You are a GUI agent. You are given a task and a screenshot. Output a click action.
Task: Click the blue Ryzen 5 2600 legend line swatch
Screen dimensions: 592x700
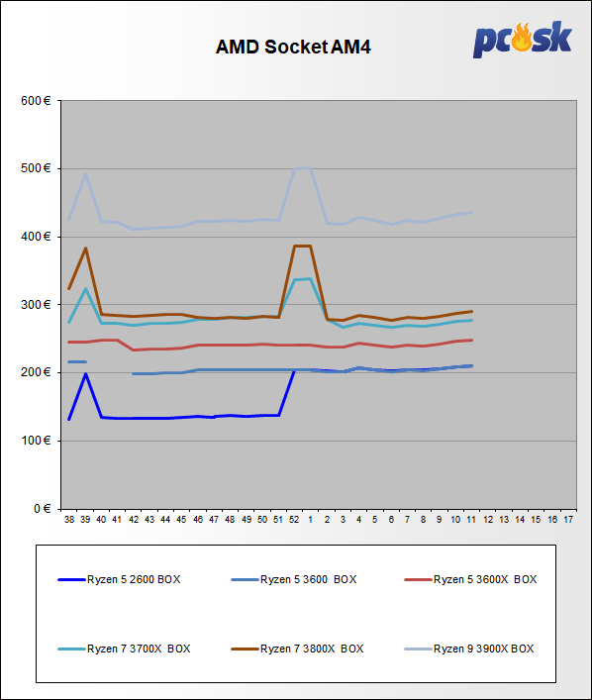coord(71,579)
